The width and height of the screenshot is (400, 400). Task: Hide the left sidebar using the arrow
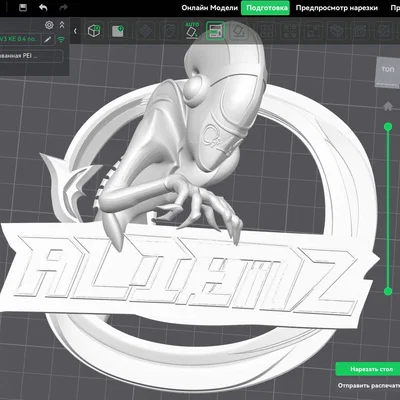point(75,31)
